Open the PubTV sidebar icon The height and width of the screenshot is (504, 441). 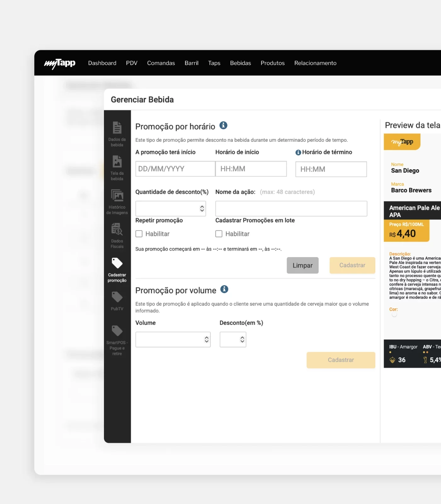pyautogui.click(x=117, y=297)
